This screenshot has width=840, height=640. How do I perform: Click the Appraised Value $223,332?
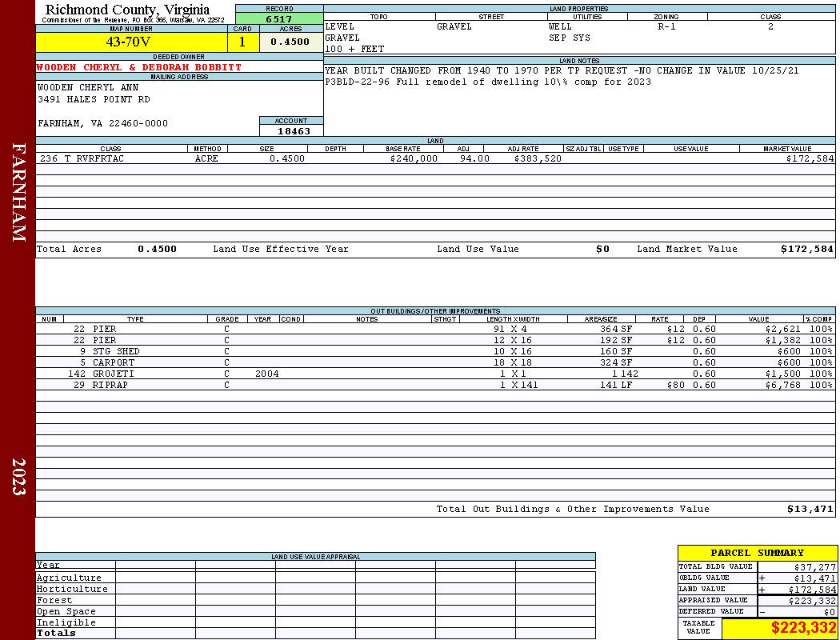pyautogui.click(x=812, y=601)
